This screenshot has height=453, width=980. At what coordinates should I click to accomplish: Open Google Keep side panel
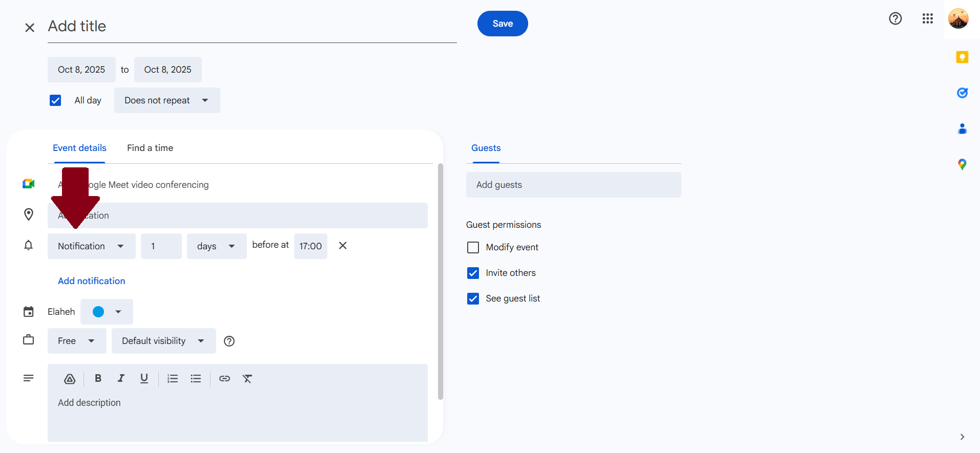pos(962,57)
